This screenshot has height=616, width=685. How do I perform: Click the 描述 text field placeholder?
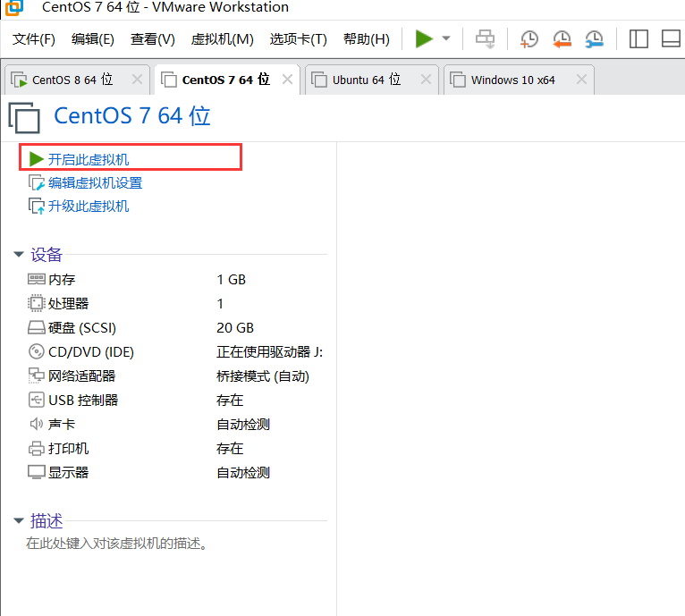(116, 543)
